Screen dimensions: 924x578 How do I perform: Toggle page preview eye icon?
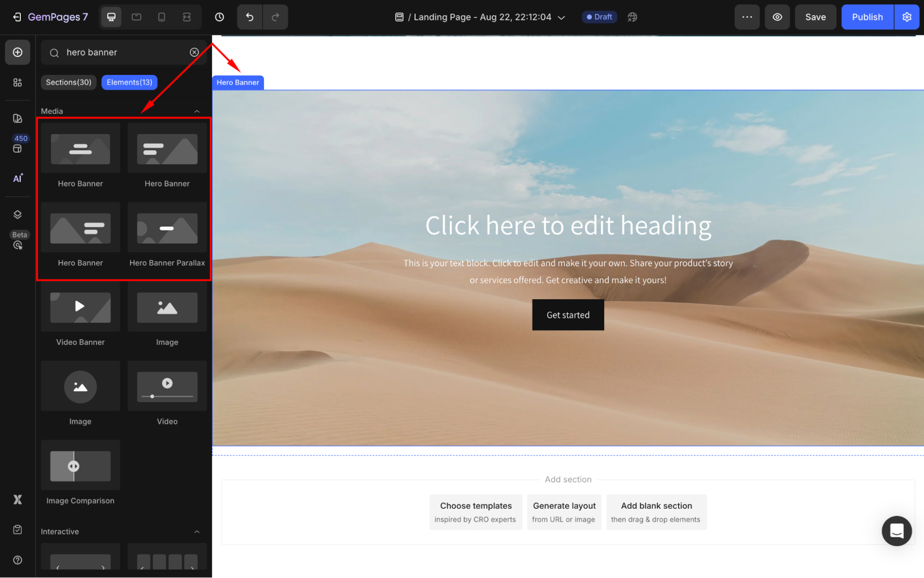(x=777, y=17)
